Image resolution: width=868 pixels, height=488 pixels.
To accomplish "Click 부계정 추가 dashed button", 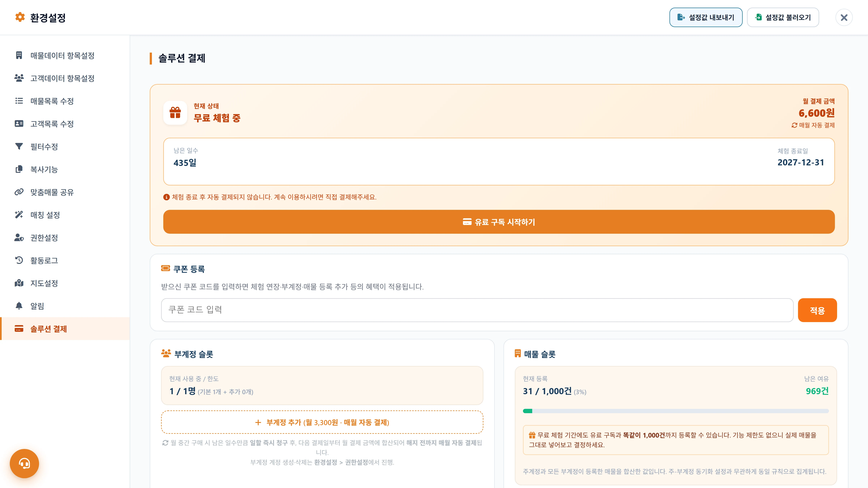I will pos(322,422).
